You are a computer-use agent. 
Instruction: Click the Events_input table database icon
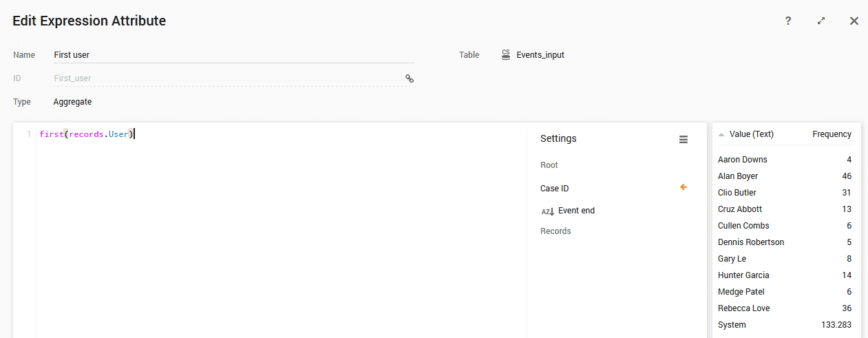[x=506, y=55]
